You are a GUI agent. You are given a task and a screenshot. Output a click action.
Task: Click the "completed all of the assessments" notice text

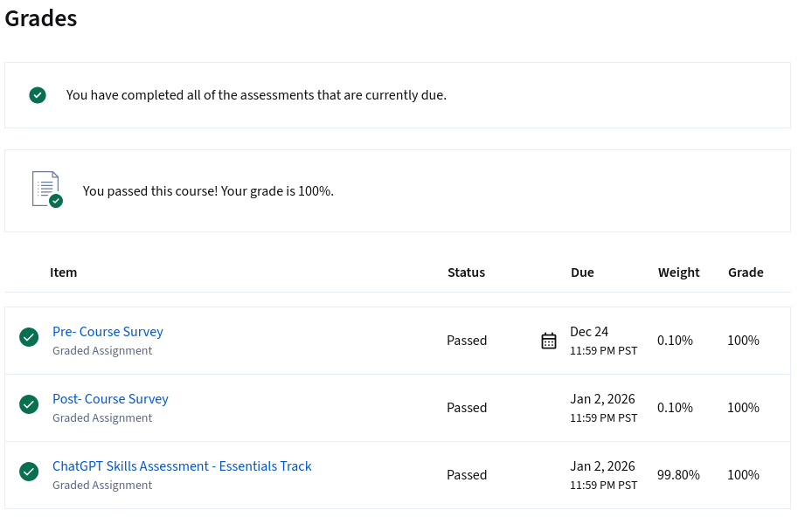(256, 95)
